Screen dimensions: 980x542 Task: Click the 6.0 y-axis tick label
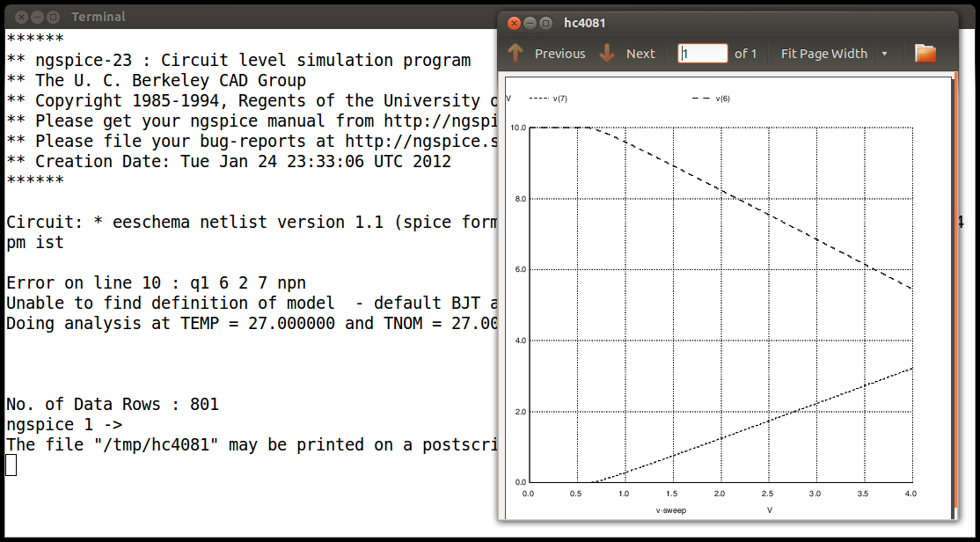pos(520,269)
